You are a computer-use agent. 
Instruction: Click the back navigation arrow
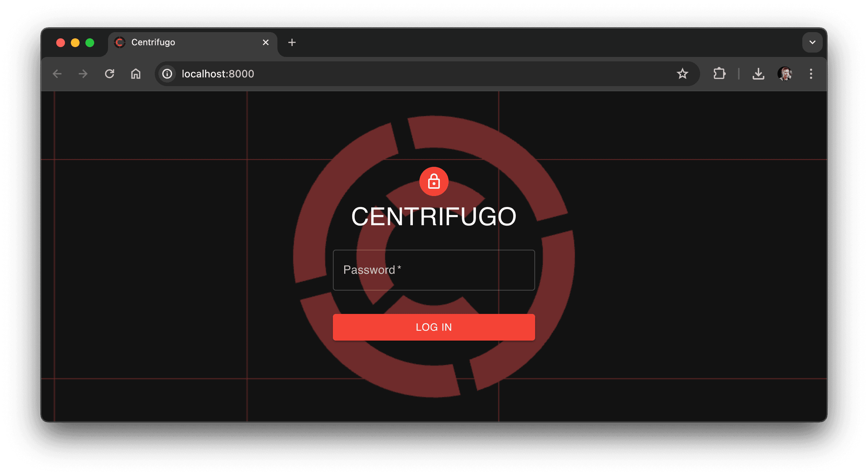point(57,74)
